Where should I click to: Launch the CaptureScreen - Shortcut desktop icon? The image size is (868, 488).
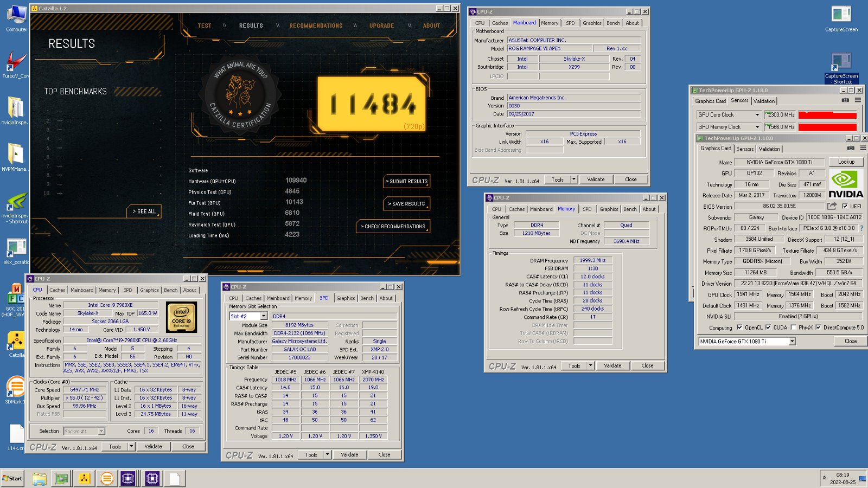841,68
